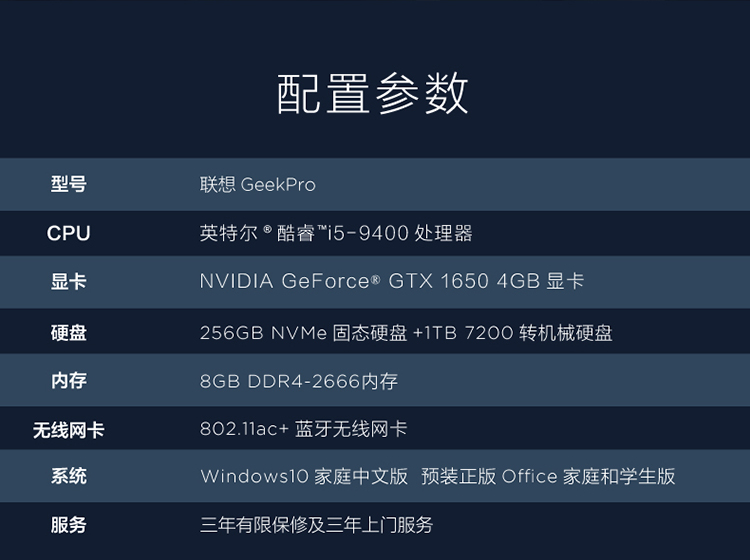Viewport: 750px width, 560px height.
Task: Click the 802.11ac+ 蓝牙无线网卡 text
Action: (x=303, y=429)
